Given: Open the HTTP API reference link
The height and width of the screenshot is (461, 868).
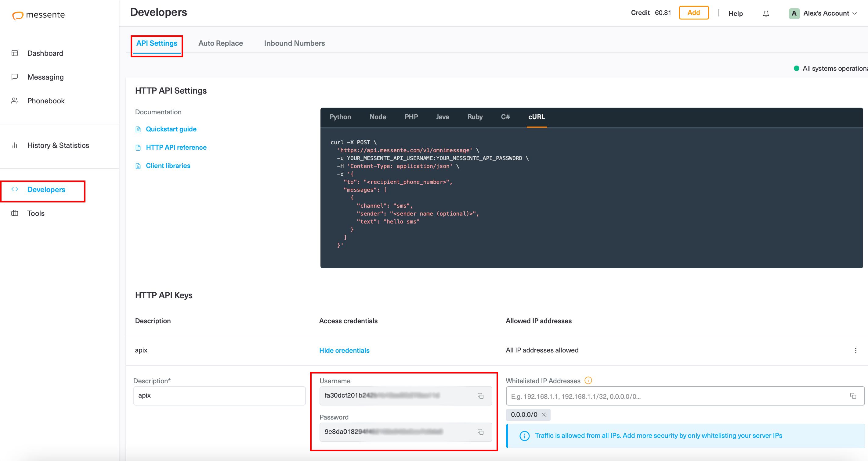Looking at the screenshot, I should point(176,147).
